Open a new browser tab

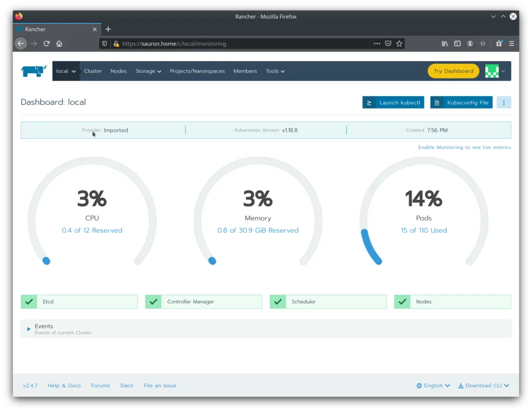[x=108, y=29]
